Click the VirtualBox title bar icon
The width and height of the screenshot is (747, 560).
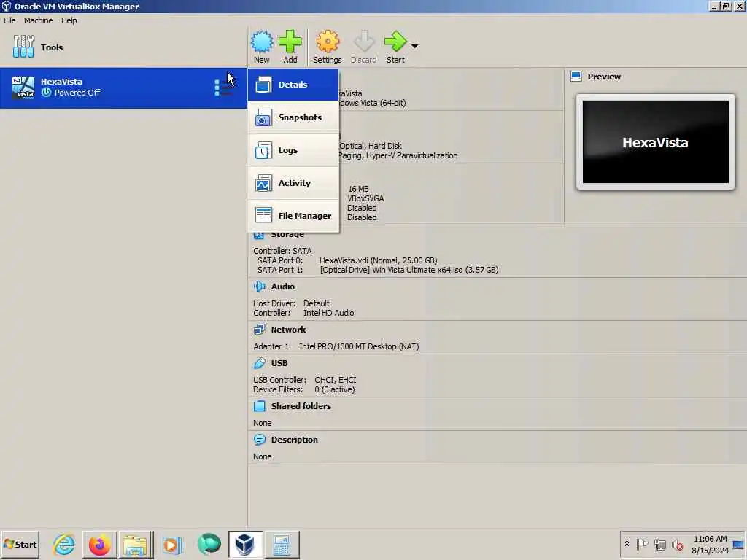[x=6, y=6]
